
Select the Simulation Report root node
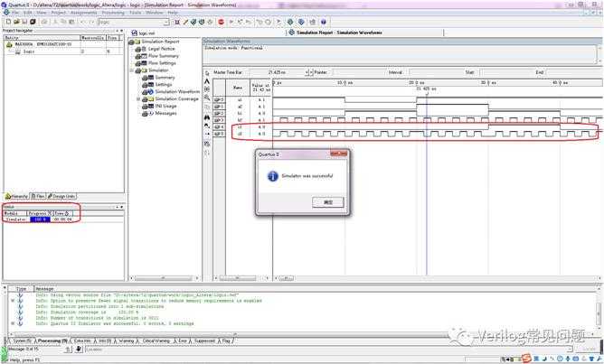(x=160, y=42)
